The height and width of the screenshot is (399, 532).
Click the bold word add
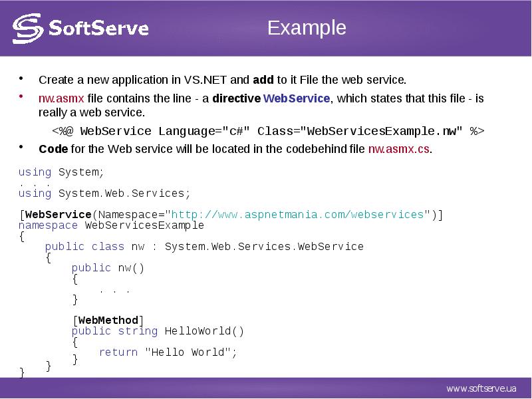coord(263,80)
